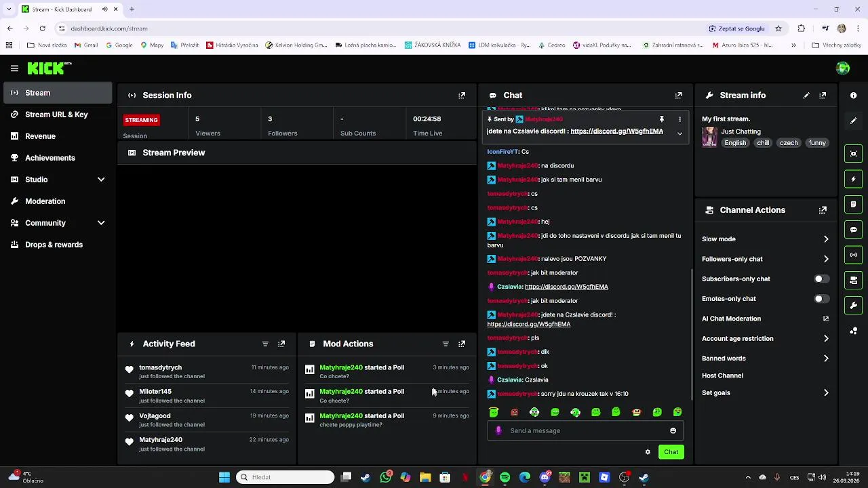Click Host Channel action
The height and width of the screenshot is (488, 868).
pyautogui.click(x=722, y=375)
